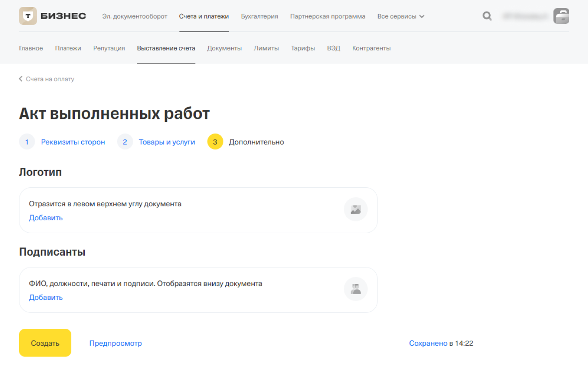Switch to the Бухгалтерия section
588x385 pixels.
[x=259, y=16]
